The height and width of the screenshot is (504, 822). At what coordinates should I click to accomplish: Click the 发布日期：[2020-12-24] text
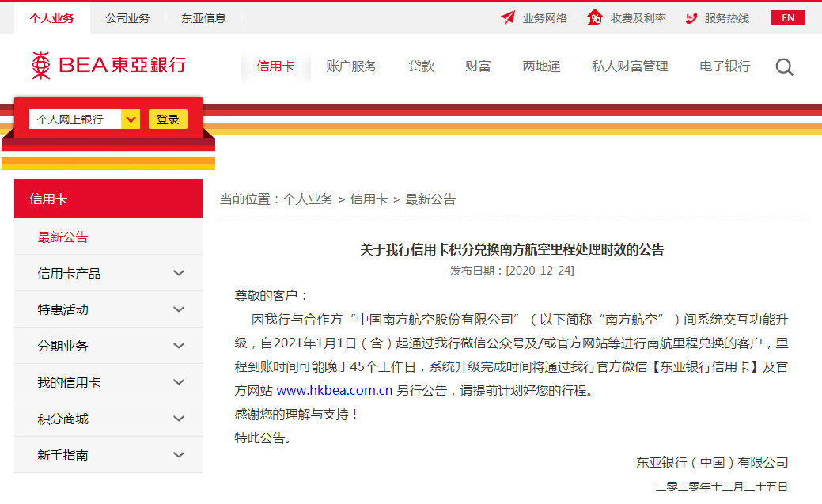tap(512, 271)
